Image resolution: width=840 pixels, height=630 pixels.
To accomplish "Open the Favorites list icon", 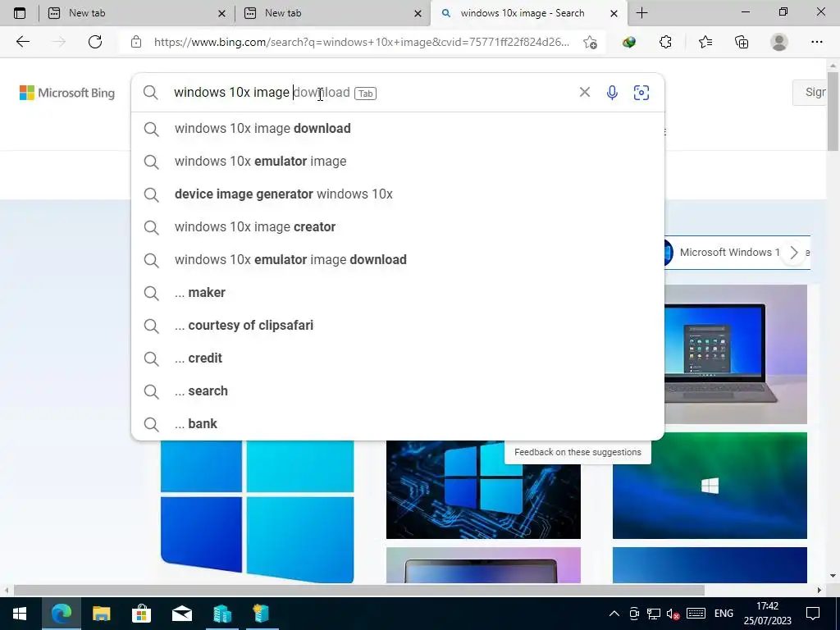I will point(705,42).
